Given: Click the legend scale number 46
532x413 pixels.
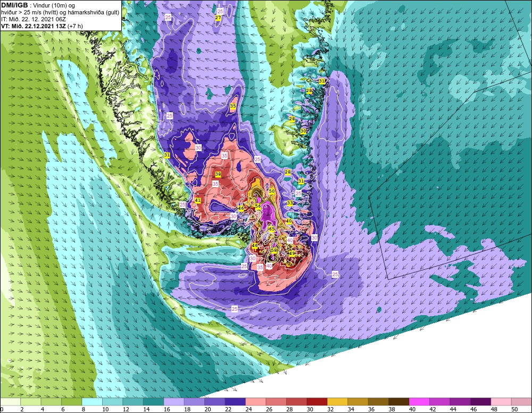Looking at the screenshot, I should tap(473, 410).
